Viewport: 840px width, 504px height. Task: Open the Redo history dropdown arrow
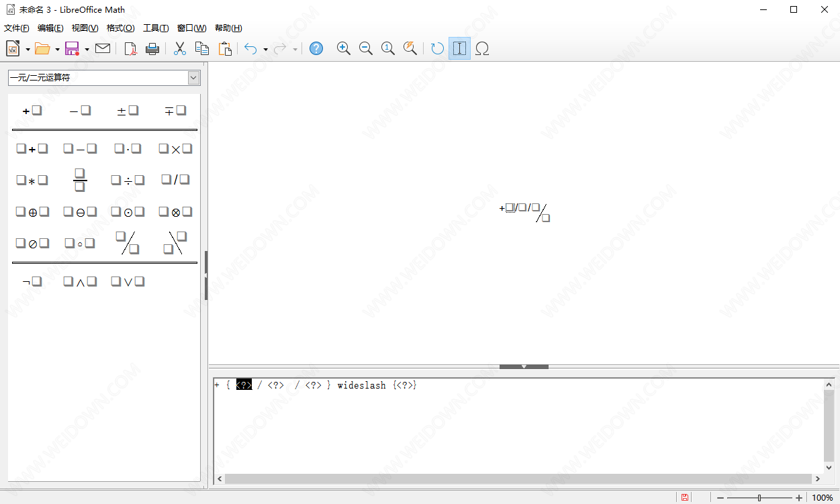click(295, 49)
